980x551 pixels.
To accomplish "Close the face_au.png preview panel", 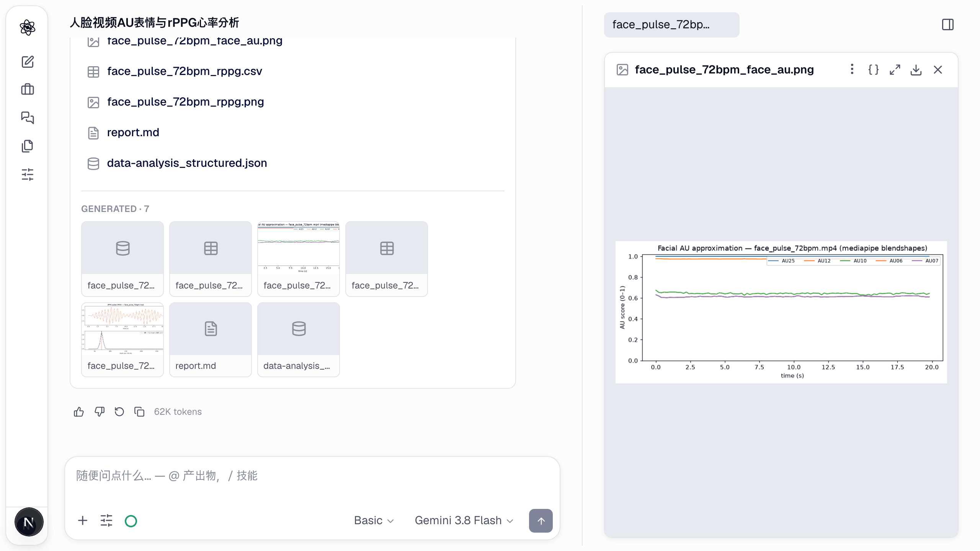I will [938, 70].
